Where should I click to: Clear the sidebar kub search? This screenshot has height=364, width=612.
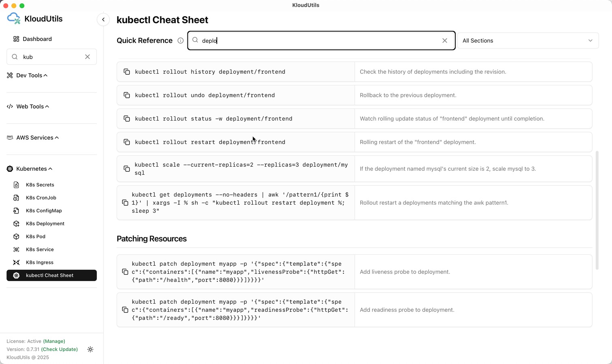pos(87,57)
